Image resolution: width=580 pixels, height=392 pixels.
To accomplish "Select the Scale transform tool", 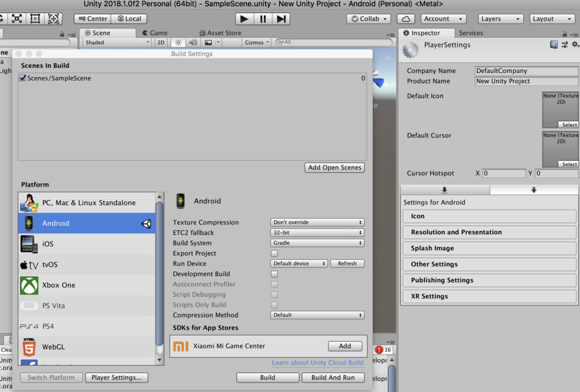I will click(x=16, y=19).
